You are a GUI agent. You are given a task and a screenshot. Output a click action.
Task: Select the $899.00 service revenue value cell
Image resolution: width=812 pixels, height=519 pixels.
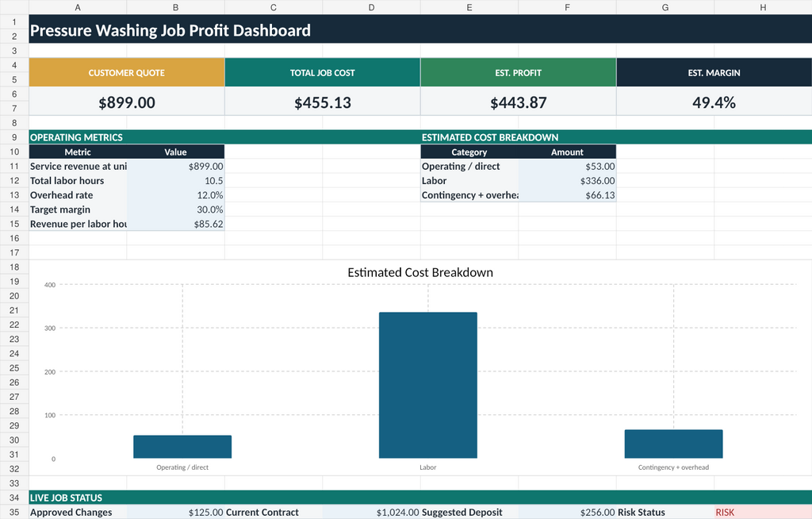(175, 167)
